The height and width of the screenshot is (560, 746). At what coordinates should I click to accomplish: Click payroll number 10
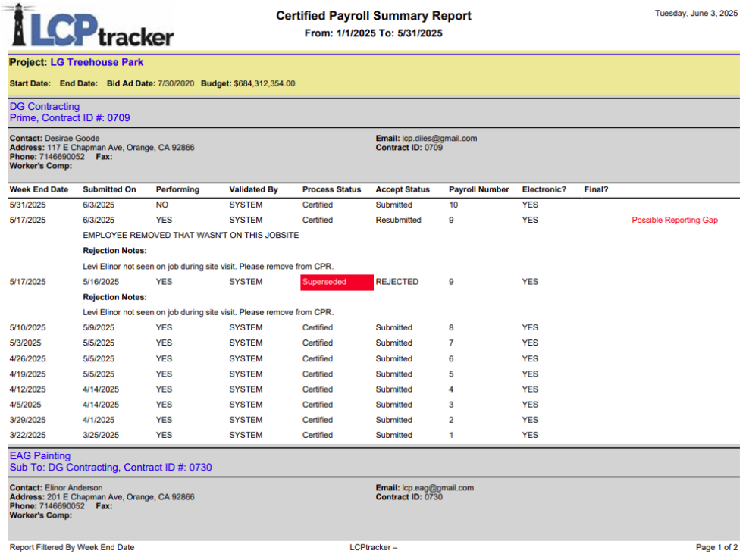(453, 205)
